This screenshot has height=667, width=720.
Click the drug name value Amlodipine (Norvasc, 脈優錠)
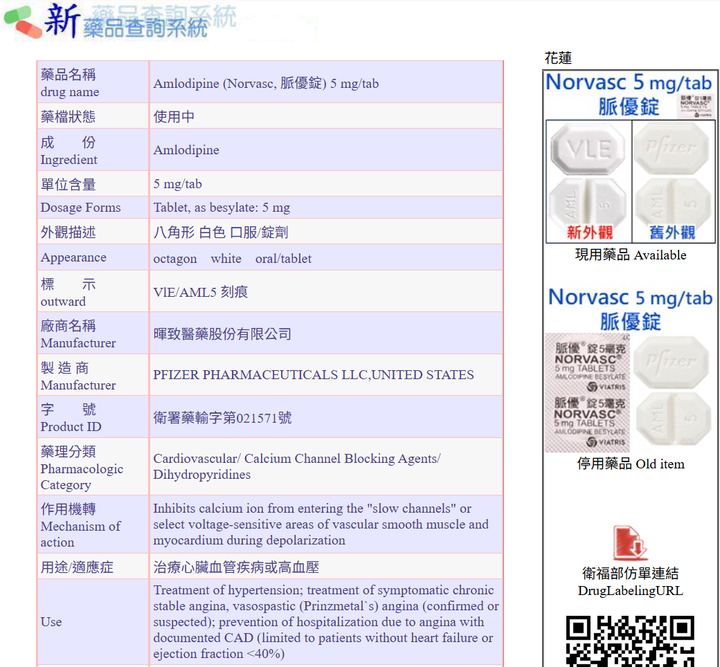266,83
